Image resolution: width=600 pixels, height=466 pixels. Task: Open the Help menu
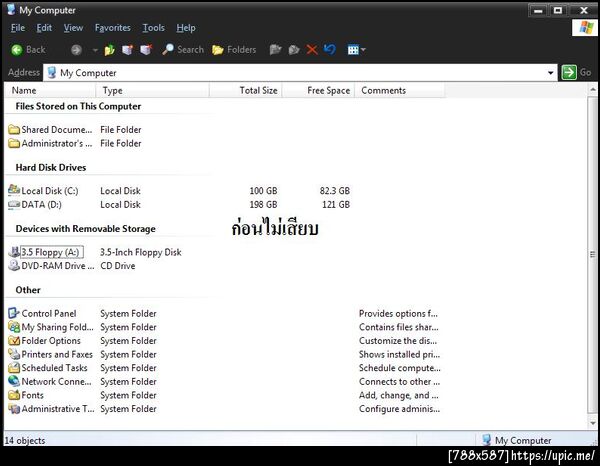click(x=186, y=28)
